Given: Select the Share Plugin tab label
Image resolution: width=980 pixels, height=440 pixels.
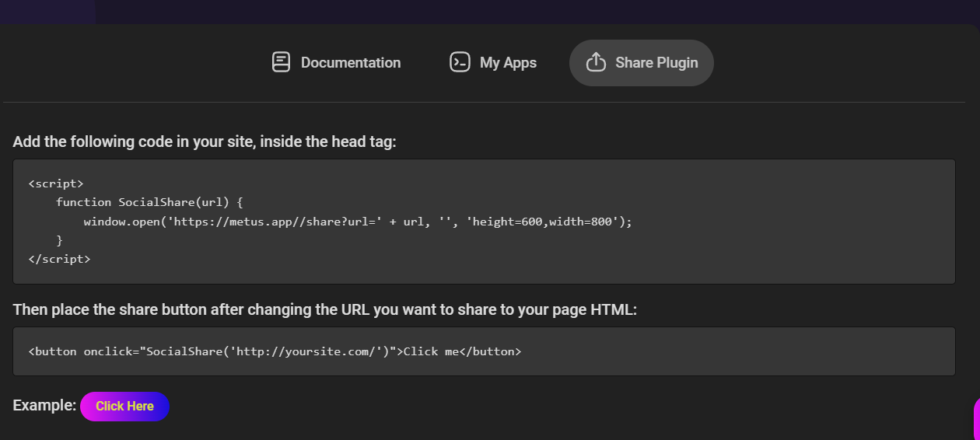Looking at the screenshot, I should click(656, 63).
